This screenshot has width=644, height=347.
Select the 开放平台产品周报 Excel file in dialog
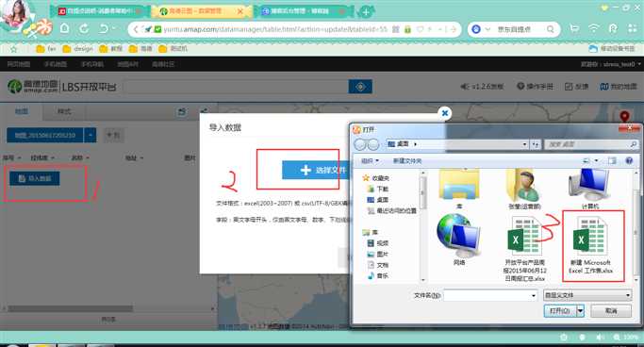coord(524,249)
